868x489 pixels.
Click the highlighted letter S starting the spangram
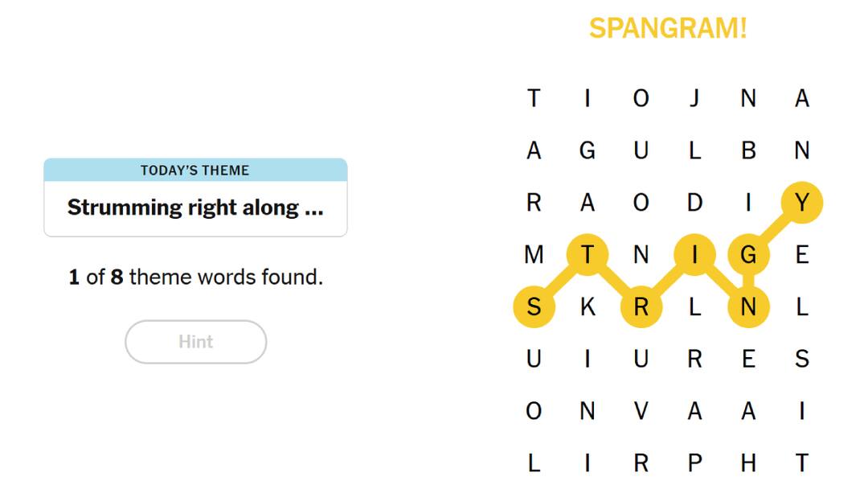(533, 307)
